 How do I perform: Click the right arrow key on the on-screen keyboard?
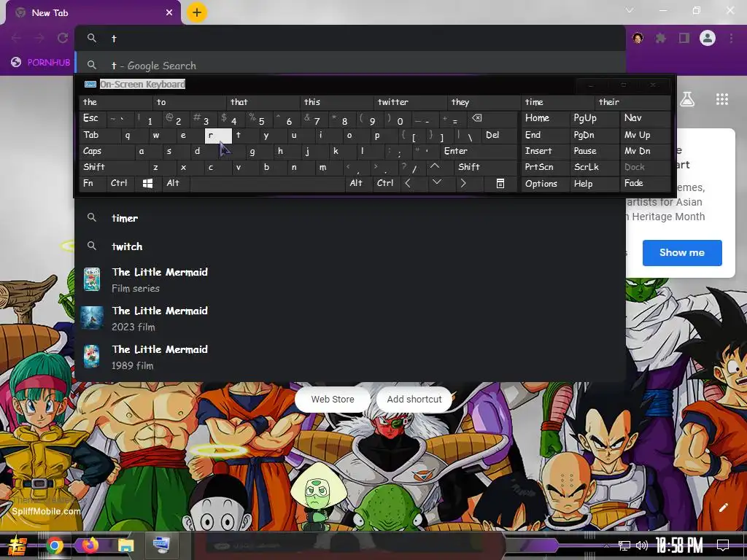pos(463,183)
